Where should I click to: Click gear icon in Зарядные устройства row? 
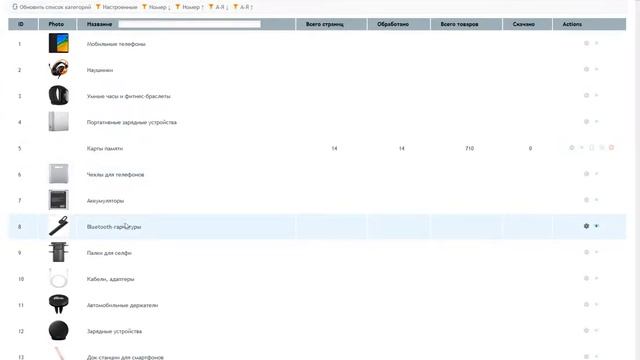click(587, 331)
